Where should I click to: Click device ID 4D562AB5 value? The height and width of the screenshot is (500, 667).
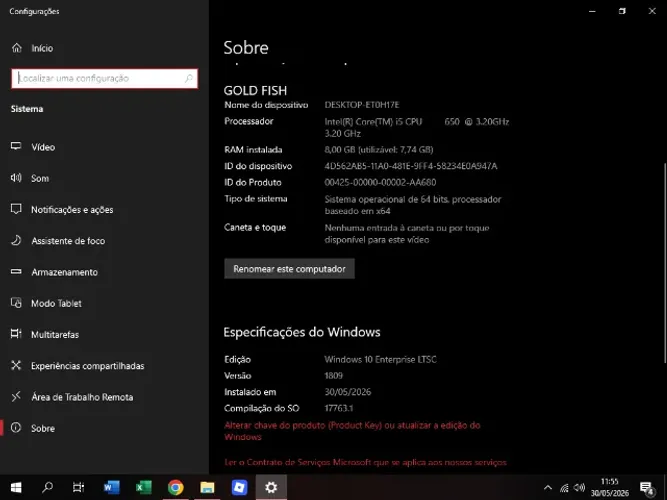(411, 166)
